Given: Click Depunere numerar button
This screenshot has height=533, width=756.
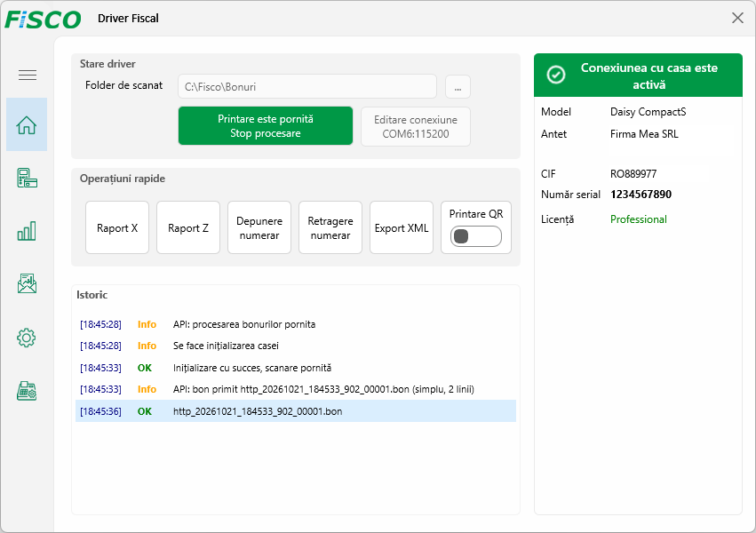Looking at the screenshot, I should [259, 227].
